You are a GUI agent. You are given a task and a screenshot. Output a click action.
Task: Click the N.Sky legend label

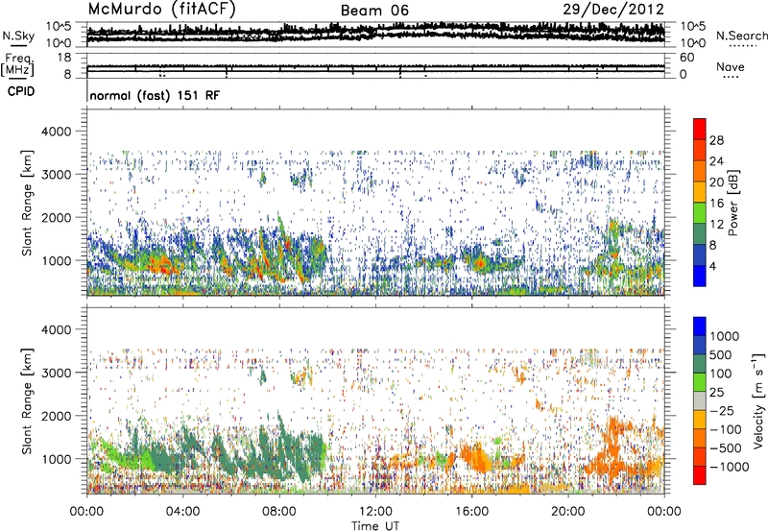click(18, 36)
